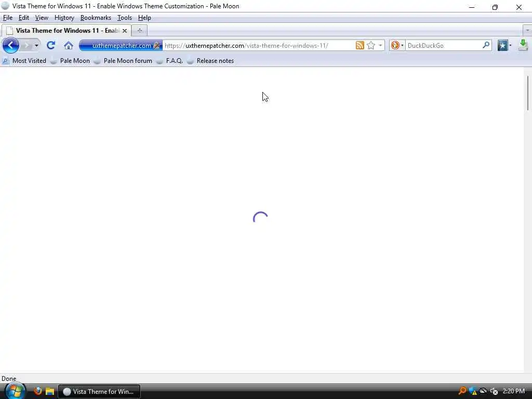Image resolution: width=532 pixels, height=399 pixels.
Task: Open the Edit menu
Action: click(x=24, y=18)
